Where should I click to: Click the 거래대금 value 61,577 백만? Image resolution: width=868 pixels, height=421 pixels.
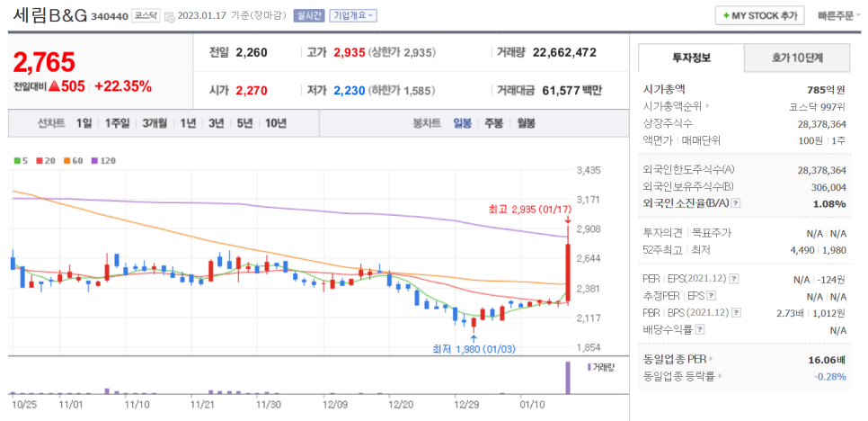pos(570,90)
